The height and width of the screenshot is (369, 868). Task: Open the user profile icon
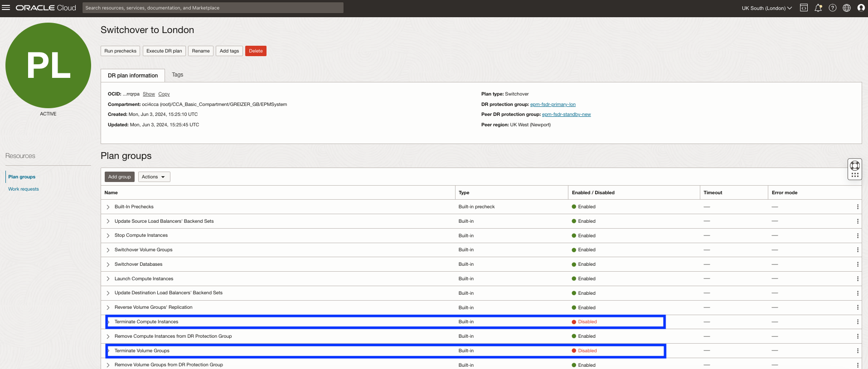(861, 8)
